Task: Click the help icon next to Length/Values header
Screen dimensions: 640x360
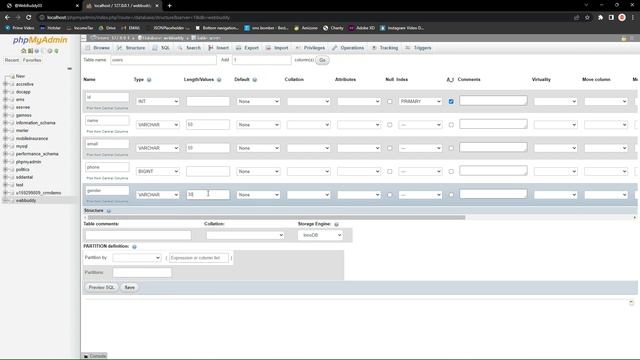Action: tap(219, 80)
